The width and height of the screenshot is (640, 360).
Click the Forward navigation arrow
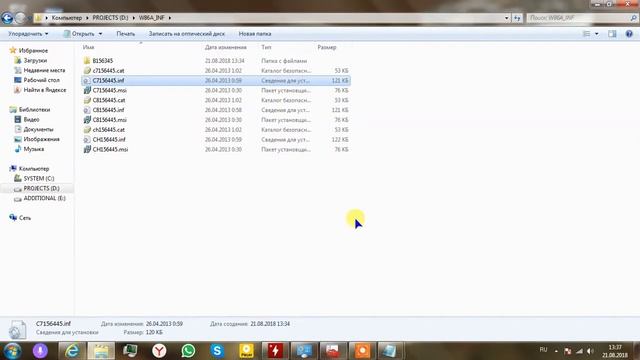[20, 18]
